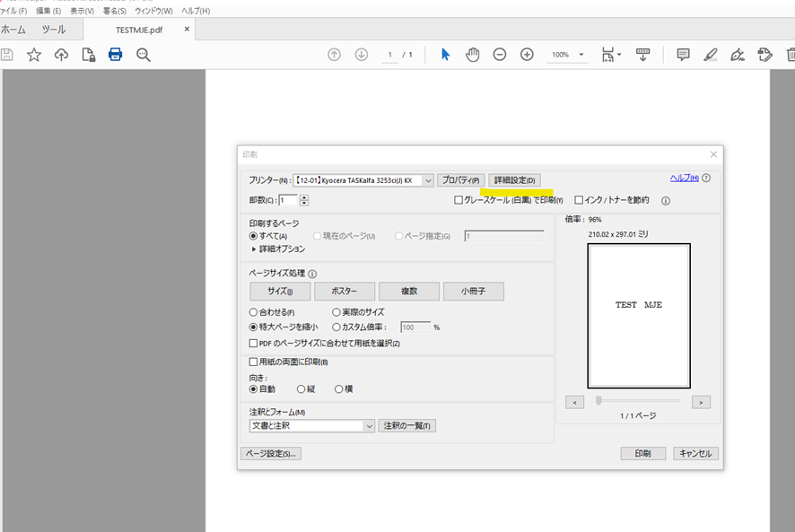
Task: Click the upload to cloud icon
Action: pyautogui.click(x=61, y=55)
